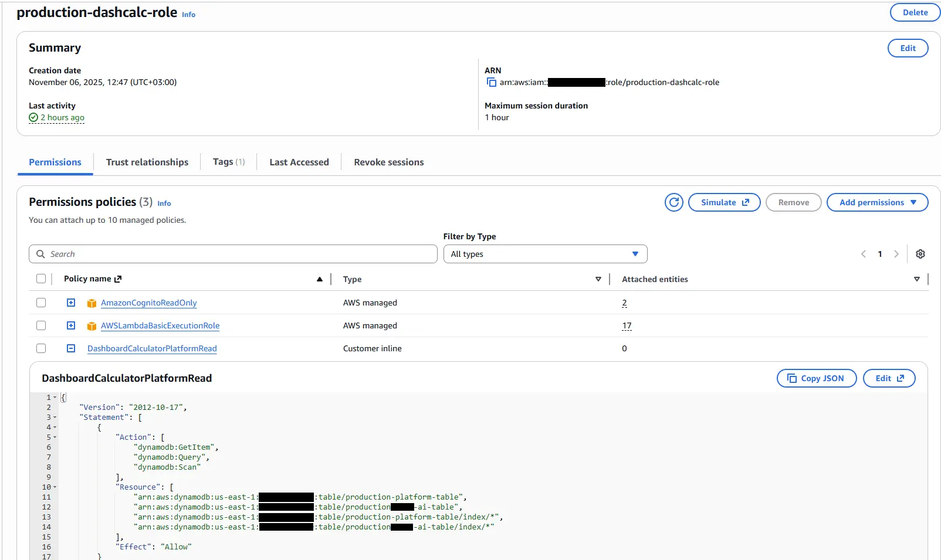The image size is (941, 560).
Task: Sort by Policy name ascending arrow
Action: 320,279
